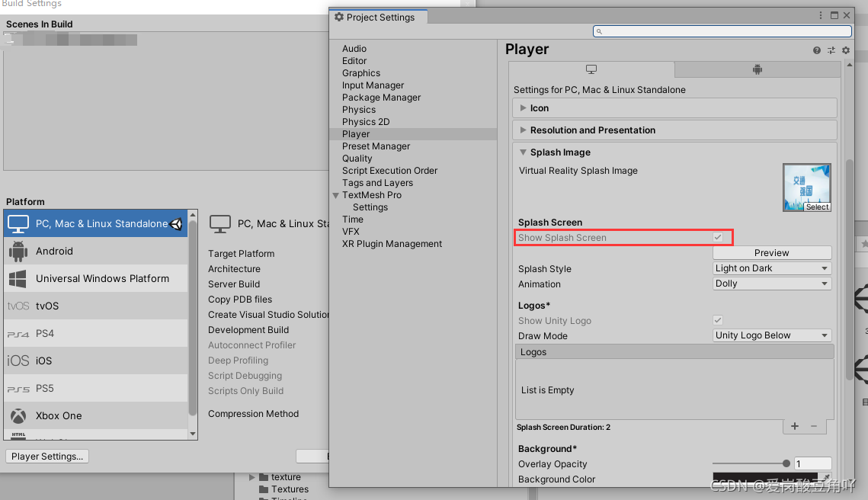This screenshot has width=868, height=500.
Task: Open the Animation dropdown set to Dolly
Action: [x=772, y=284]
